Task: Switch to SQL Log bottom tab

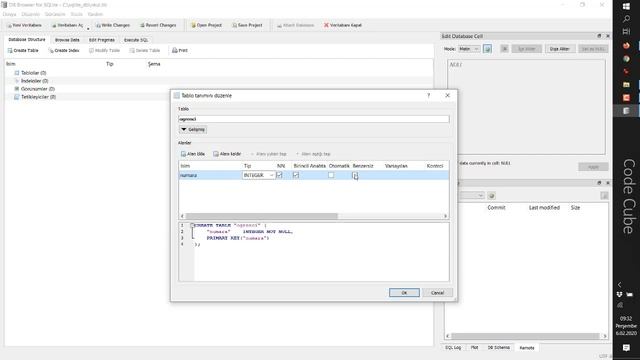Action: click(453, 348)
